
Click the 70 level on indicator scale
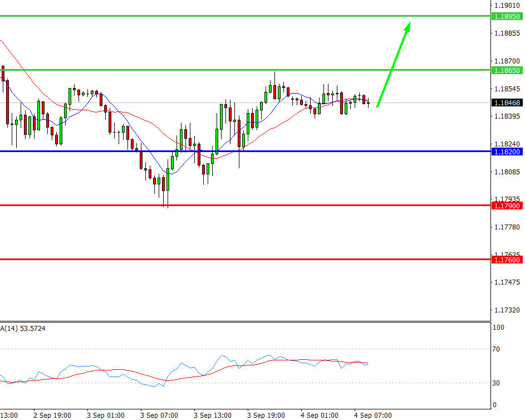pyautogui.click(x=496, y=349)
